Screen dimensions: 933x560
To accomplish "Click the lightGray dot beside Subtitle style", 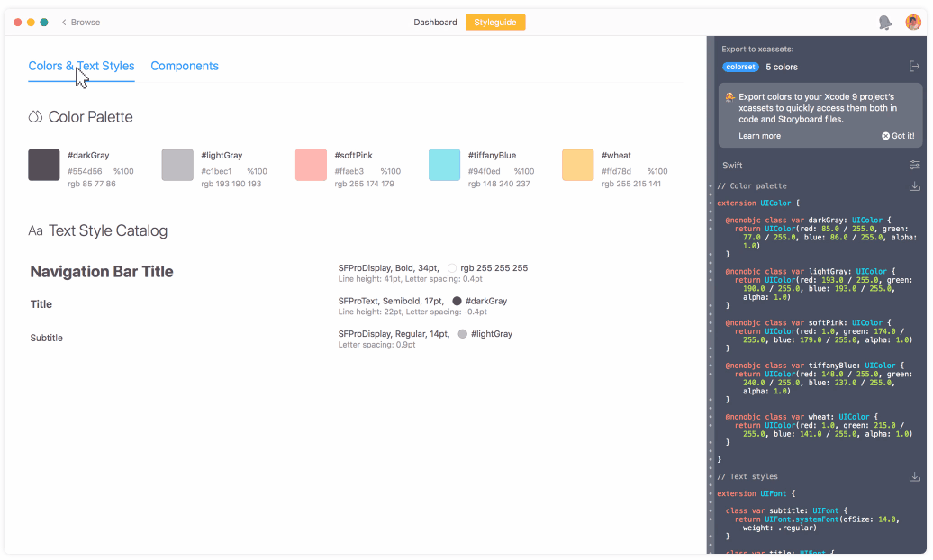I will (x=463, y=334).
